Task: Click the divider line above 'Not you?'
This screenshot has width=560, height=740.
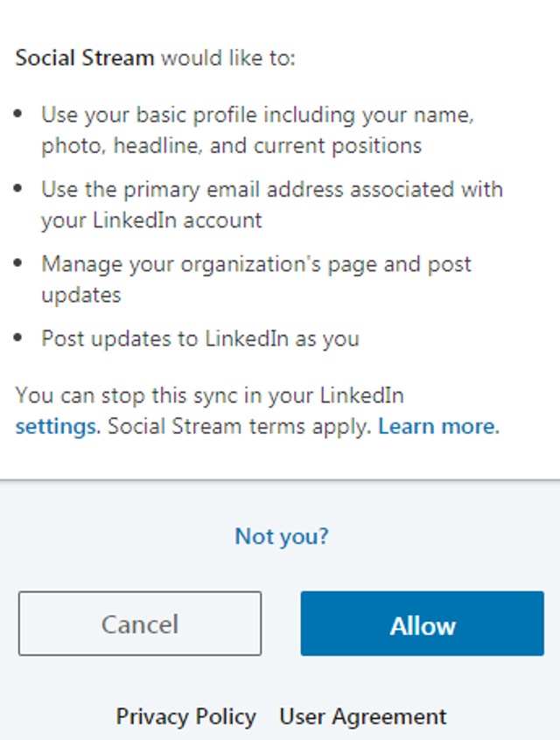Action: (280, 480)
